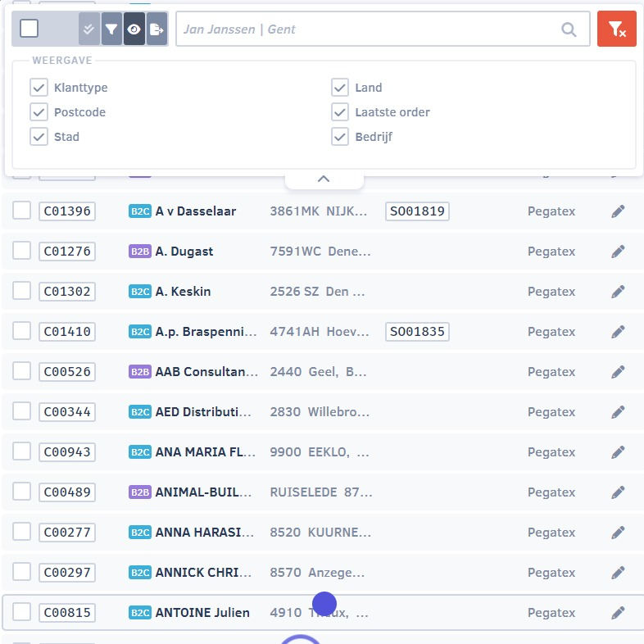Click the B2B badge for AAB Consultan…
The width and height of the screenshot is (644, 644).
[x=140, y=372]
